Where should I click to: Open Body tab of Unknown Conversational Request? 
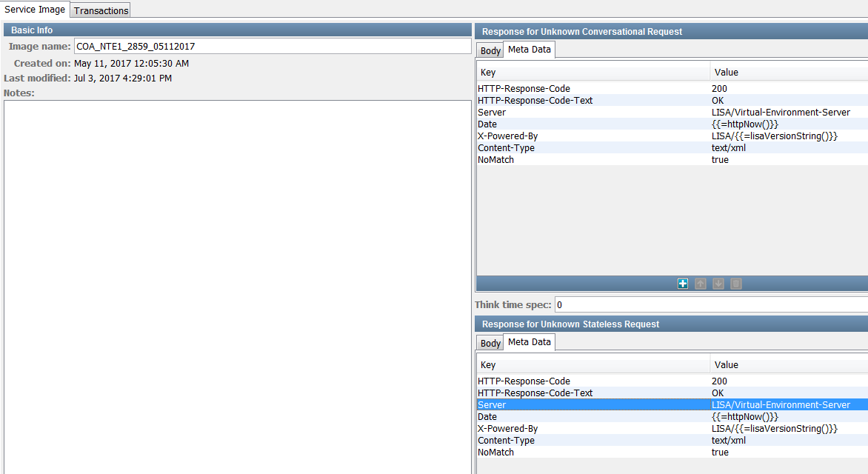490,50
